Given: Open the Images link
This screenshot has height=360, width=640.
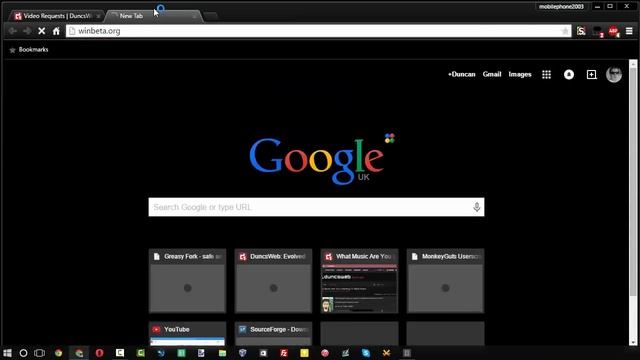Looking at the screenshot, I should [520, 74].
